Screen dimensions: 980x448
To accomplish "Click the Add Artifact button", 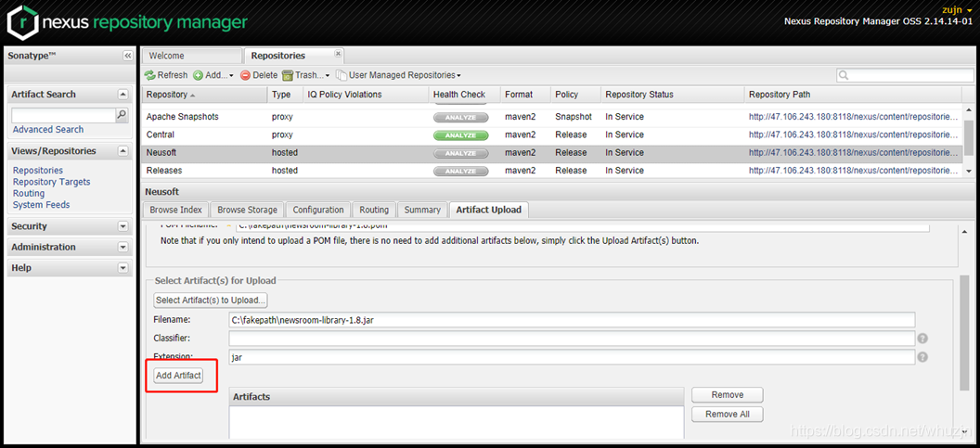I will point(179,376).
